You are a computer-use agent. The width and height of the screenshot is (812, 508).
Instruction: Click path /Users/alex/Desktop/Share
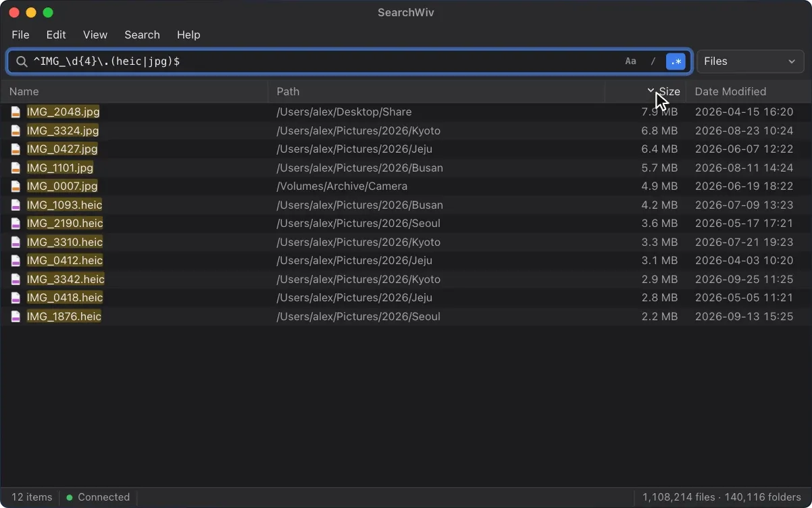[x=344, y=112]
